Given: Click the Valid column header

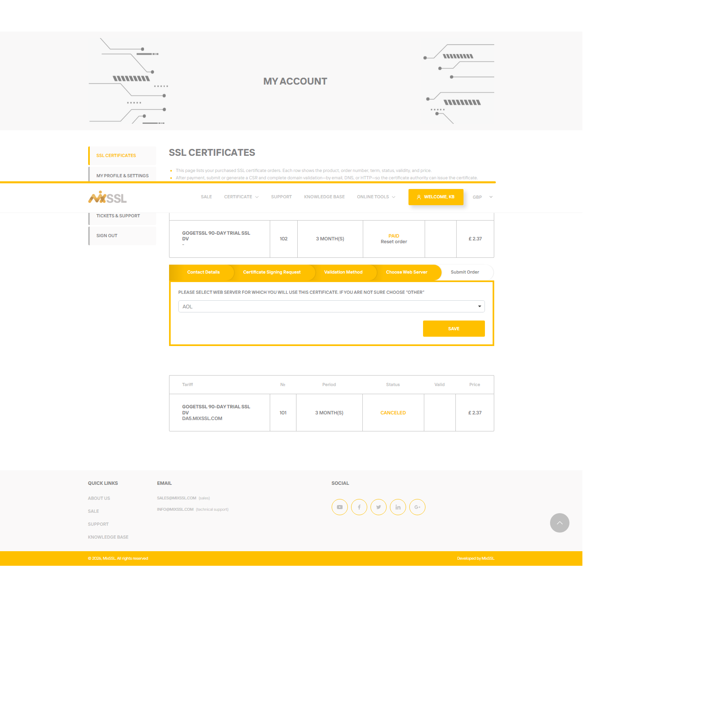Looking at the screenshot, I should pos(440,384).
